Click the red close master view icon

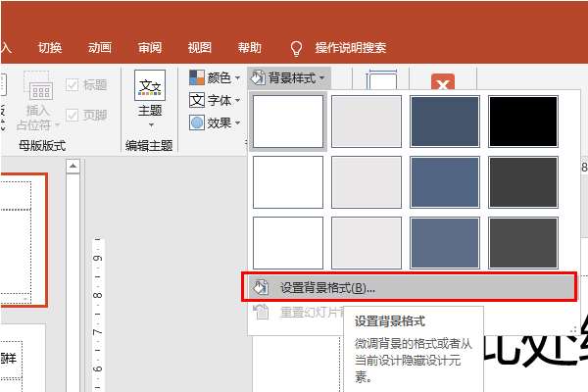[x=443, y=83]
